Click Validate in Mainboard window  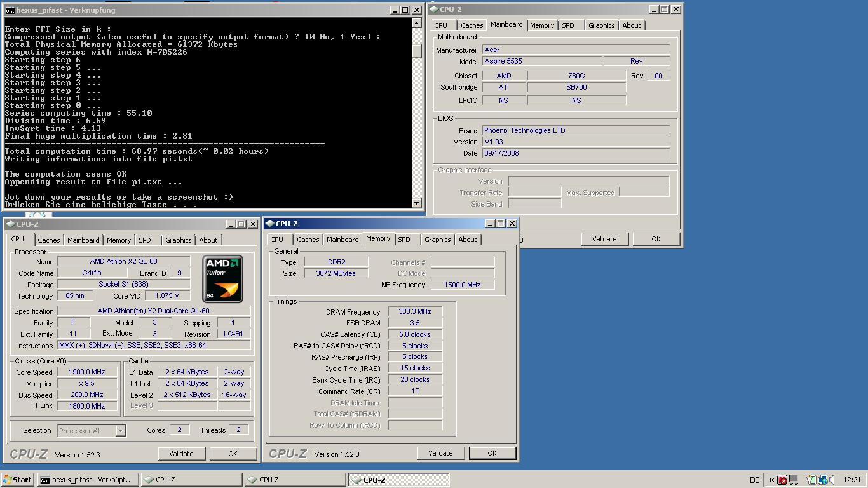(x=604, y=239)
